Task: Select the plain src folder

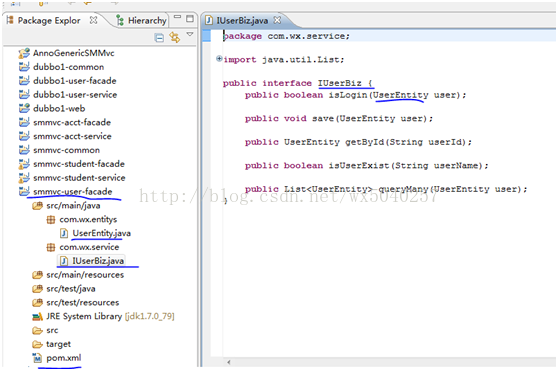Action: click(x=52, y=330)
